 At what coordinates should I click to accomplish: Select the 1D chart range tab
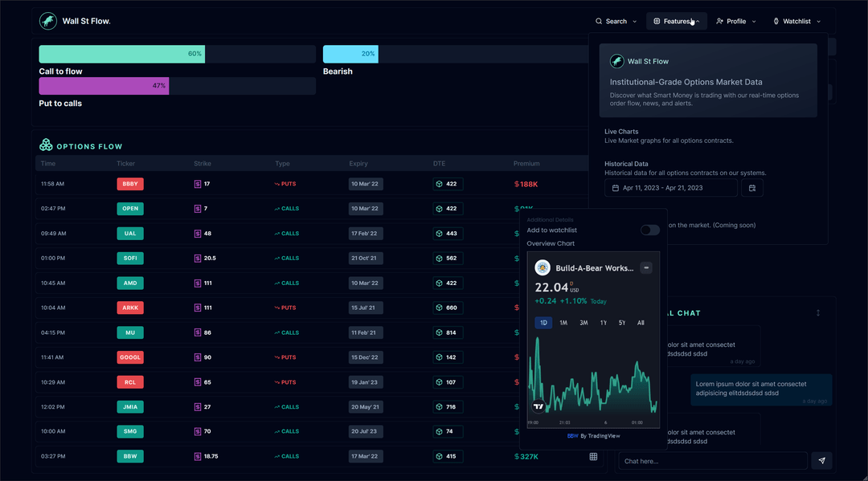click(543, 323)
